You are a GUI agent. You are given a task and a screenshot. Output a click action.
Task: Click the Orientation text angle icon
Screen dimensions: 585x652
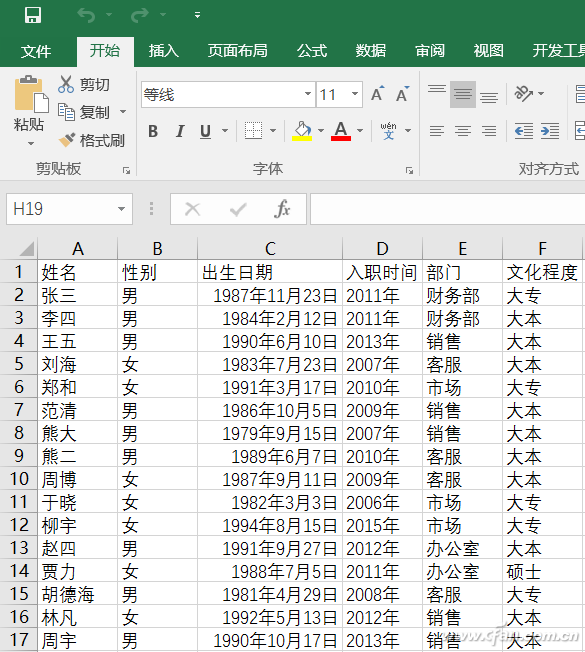523,94
